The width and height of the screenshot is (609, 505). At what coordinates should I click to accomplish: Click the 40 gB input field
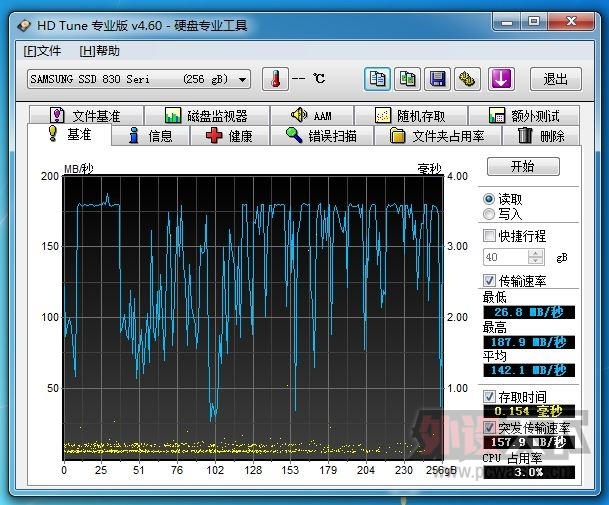point(505,257)
